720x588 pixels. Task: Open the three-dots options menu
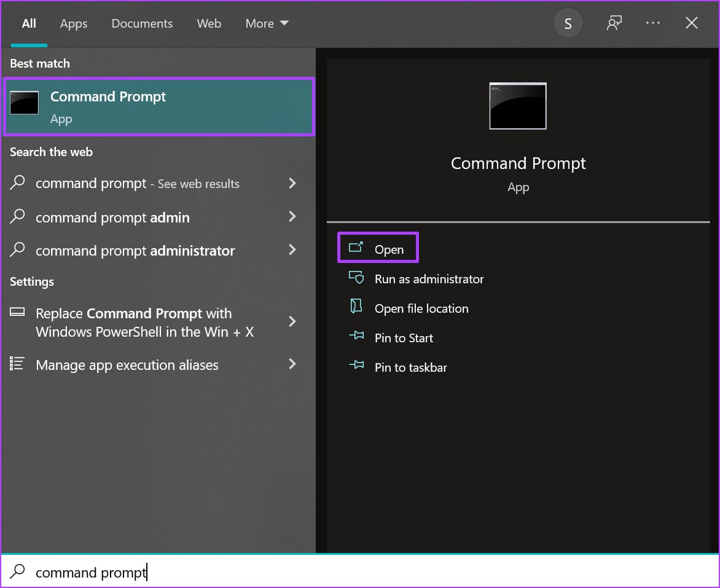tap(652, 23)
